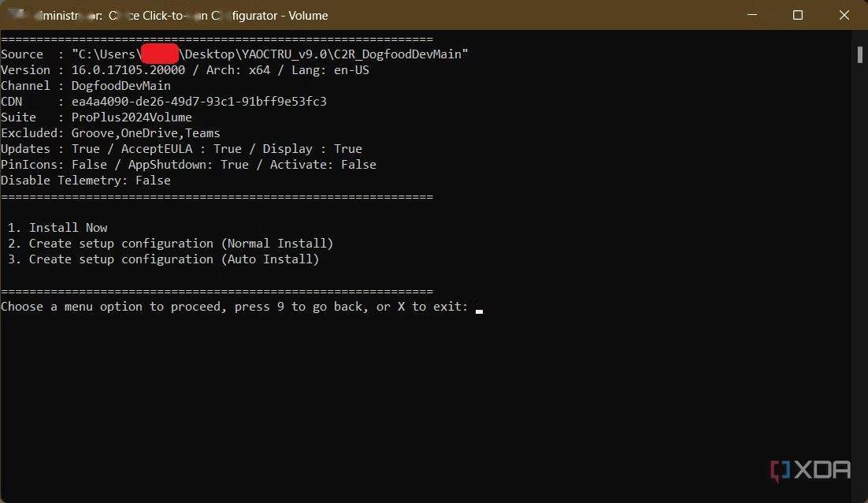
Task: Click the XDA logo watermark
Action: click(811, 470)
